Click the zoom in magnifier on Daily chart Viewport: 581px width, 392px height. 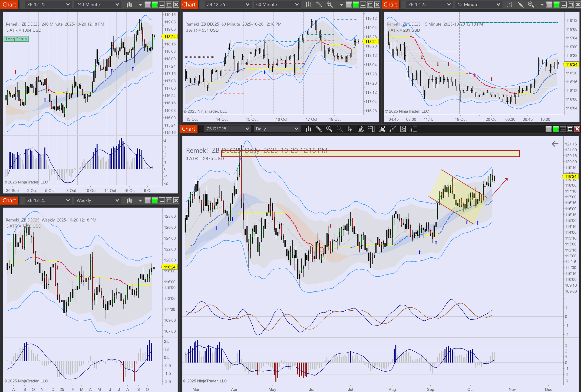point(329,129)
